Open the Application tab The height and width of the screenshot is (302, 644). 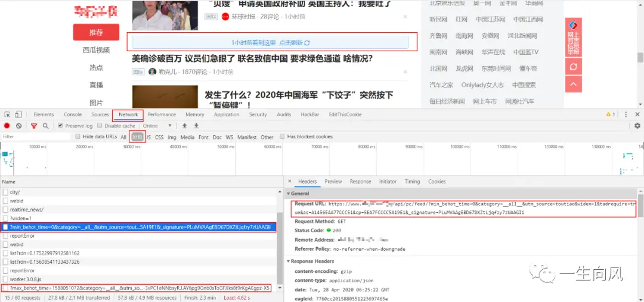coord(227,114)
